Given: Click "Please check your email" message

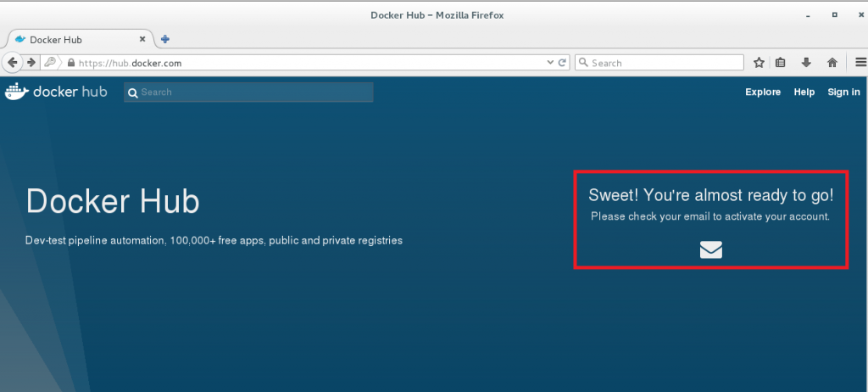Looking at the screenshot, I should [x=710, y=216].
